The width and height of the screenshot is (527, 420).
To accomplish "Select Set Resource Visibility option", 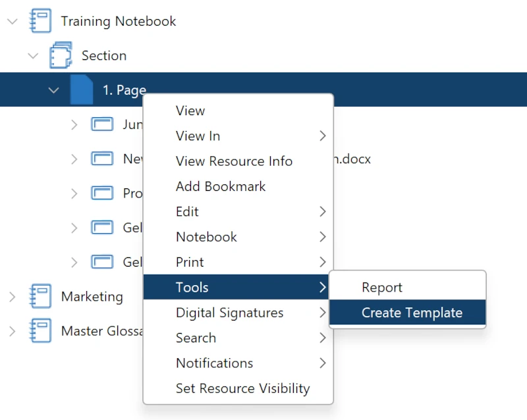I will tap(238, 388).
